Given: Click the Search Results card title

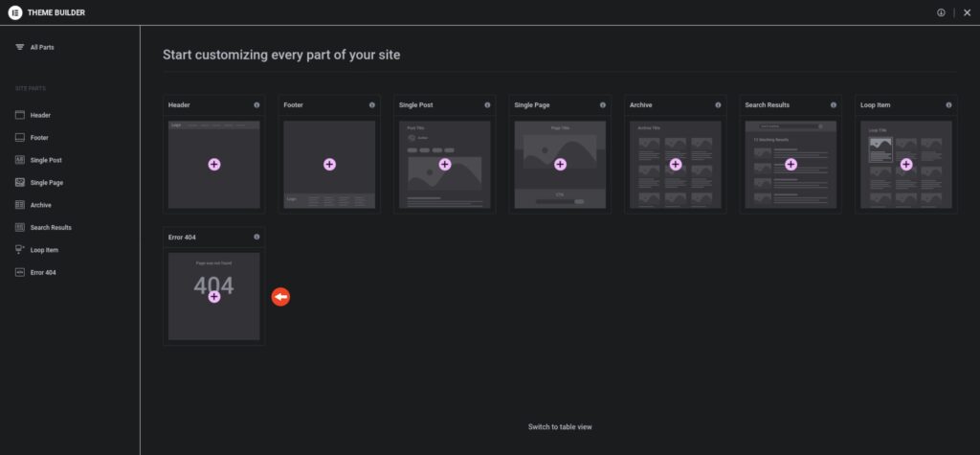Looking at the screenshot, I should pos(767,105).
